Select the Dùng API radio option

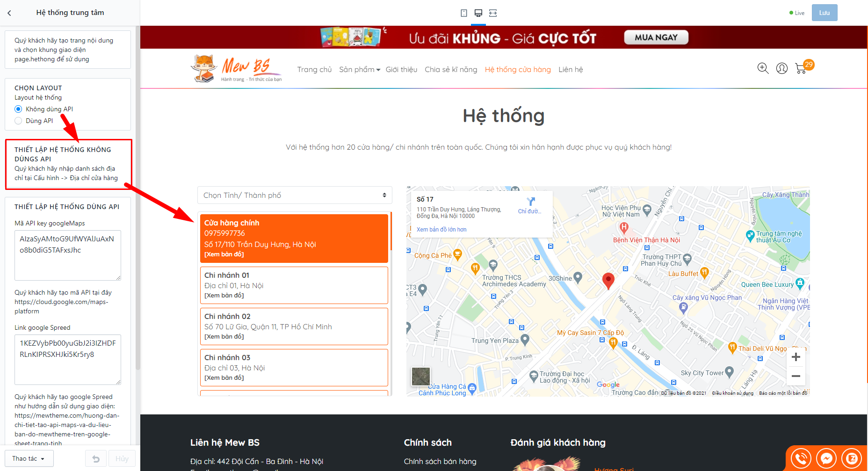point(18,121)
